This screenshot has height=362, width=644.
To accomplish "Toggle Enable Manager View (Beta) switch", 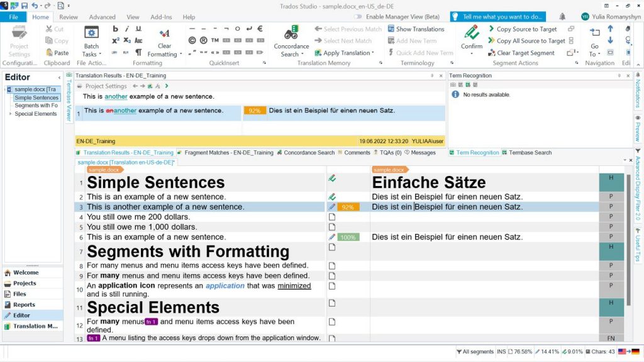I will tap(358, 17).
